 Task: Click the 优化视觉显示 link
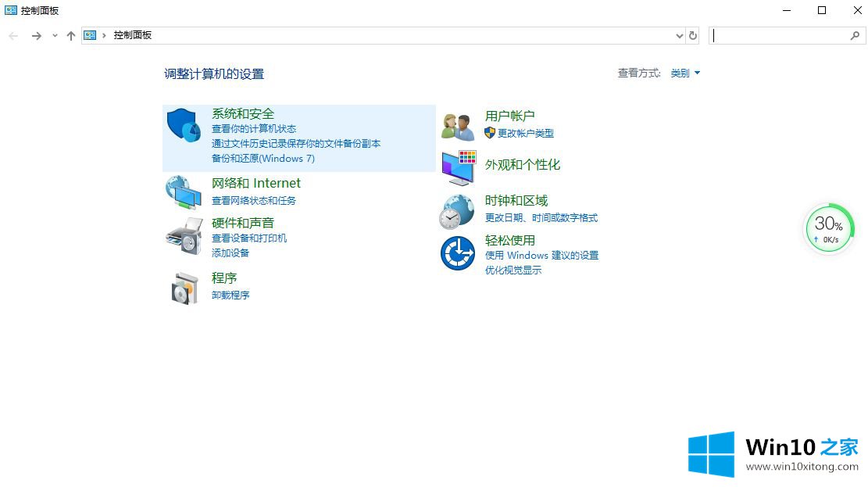click(x=513, y=270)
